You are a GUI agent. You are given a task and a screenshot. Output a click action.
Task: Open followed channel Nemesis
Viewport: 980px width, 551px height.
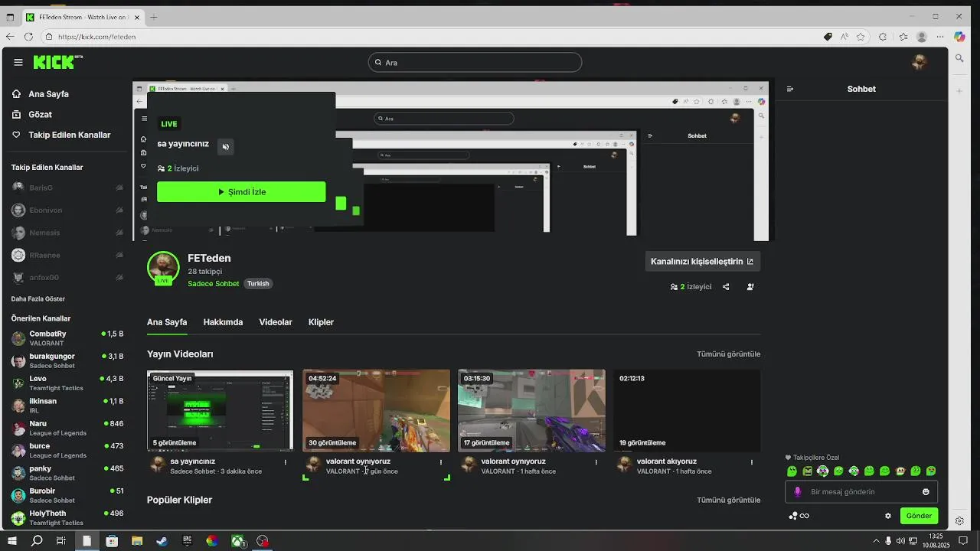click(67, 233)
